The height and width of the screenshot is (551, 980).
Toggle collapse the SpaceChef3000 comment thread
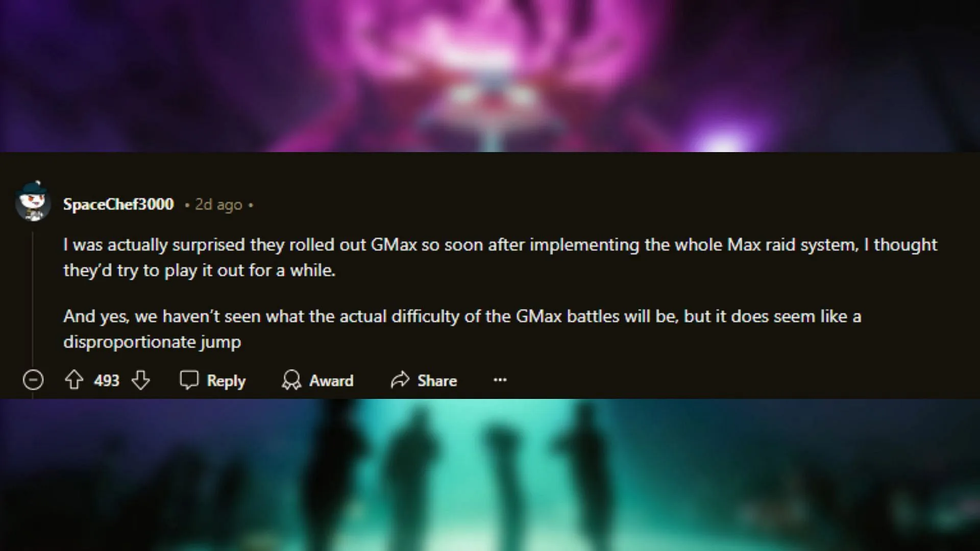point(33,380)
